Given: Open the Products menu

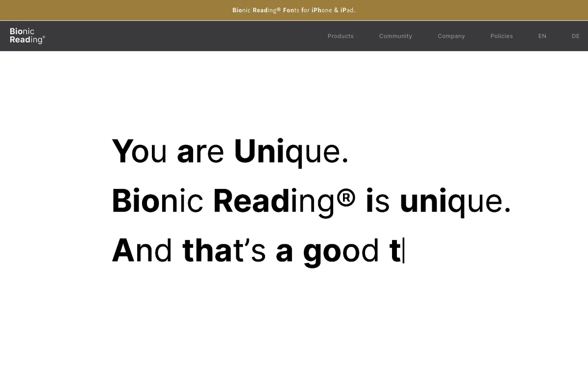Looking at the screenshot, I should [x=341, y=36].
